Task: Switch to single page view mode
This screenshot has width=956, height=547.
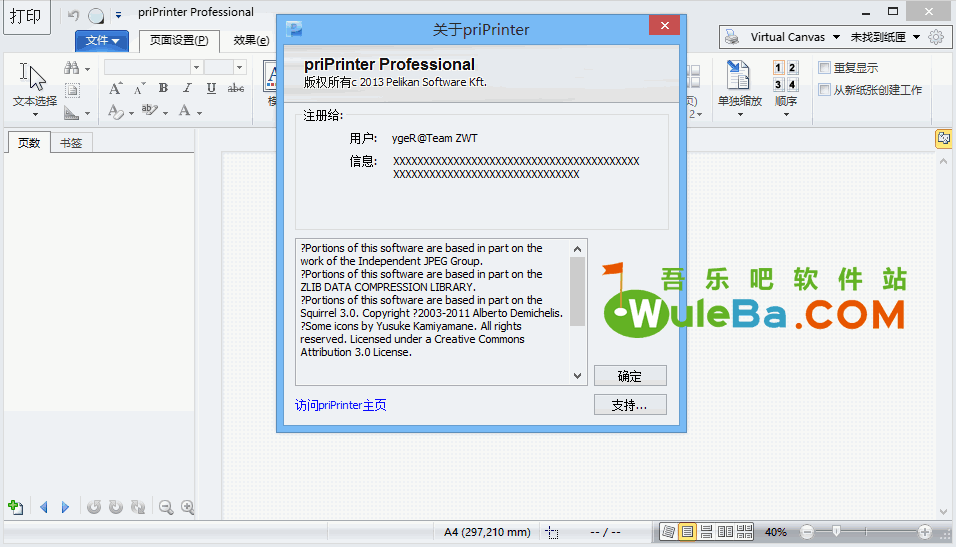Action: point(687,532)
